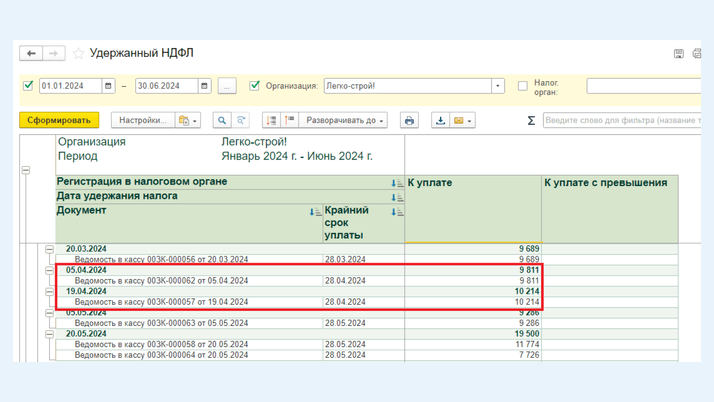Print the report using printer icon

pos(409,121)
